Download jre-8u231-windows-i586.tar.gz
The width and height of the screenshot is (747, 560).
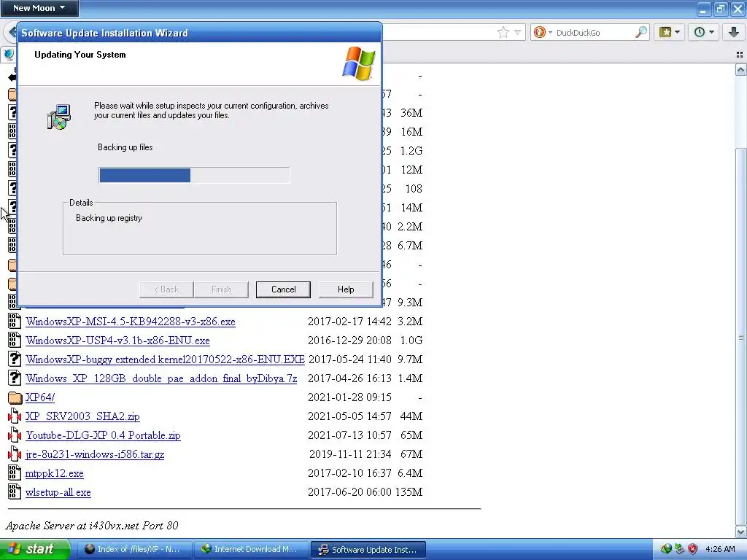click(95, 454)
